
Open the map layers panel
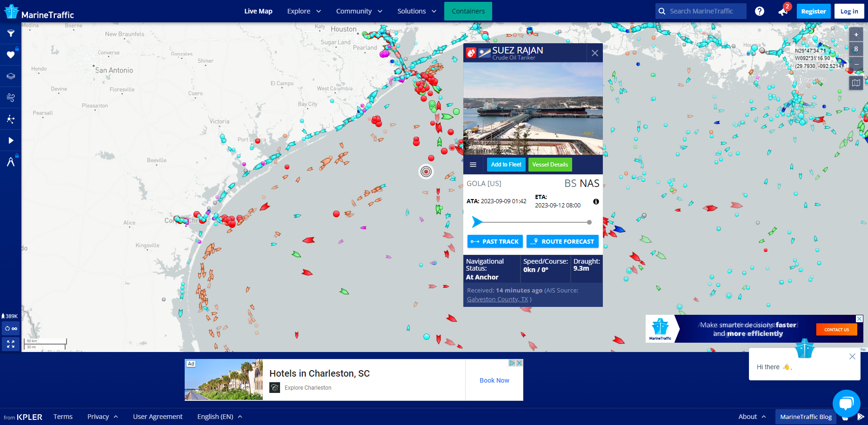point(11,76)
